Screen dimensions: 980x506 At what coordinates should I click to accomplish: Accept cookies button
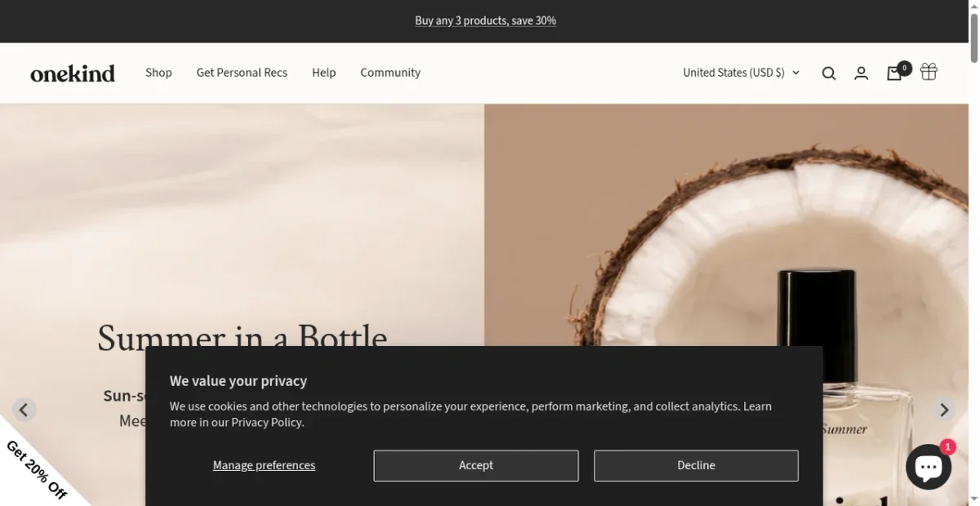click(476, 465)
